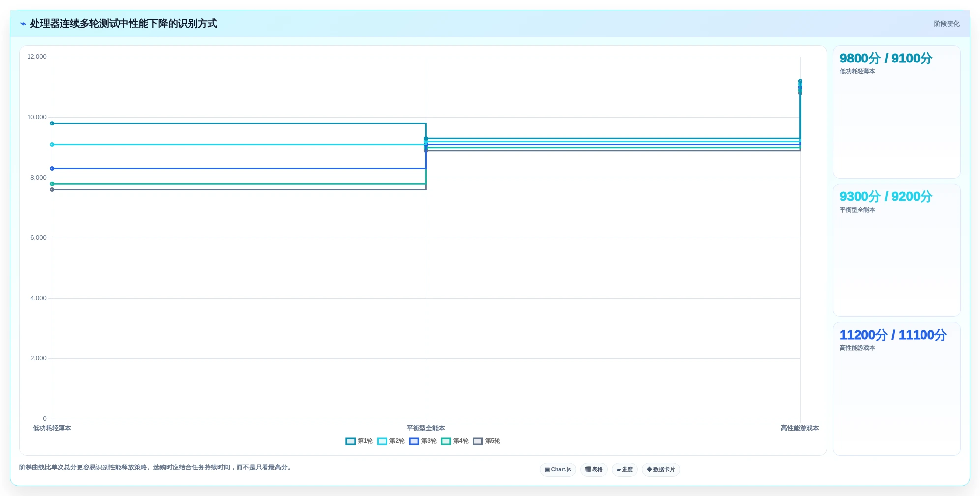Select the Chart.js chip

coord(558,470)
